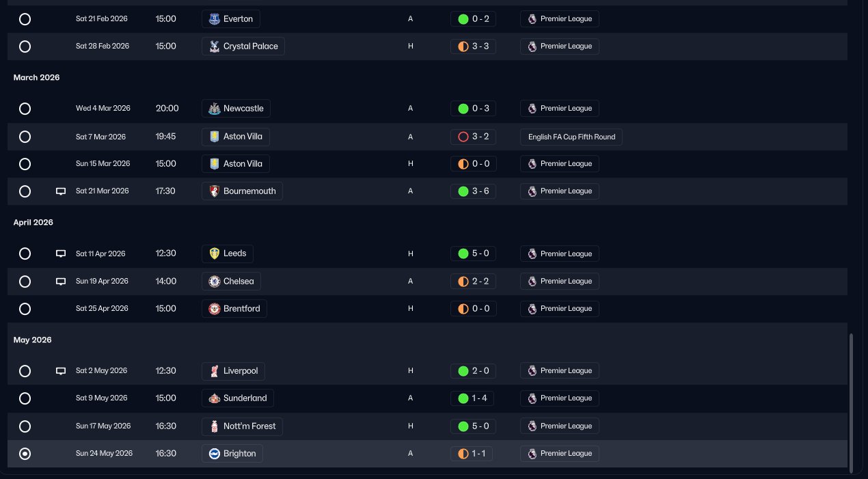
Task: Click the green win indicator for Nott'm Forest
Action: click(x=463, y=426)
